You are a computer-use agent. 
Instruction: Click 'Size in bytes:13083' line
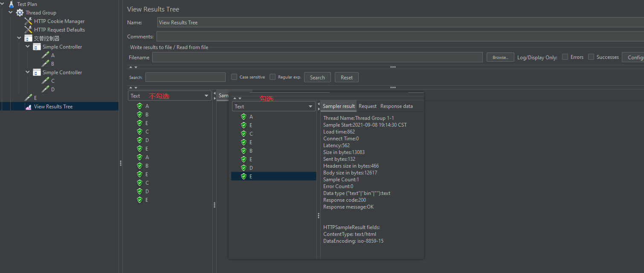[344, 152]
